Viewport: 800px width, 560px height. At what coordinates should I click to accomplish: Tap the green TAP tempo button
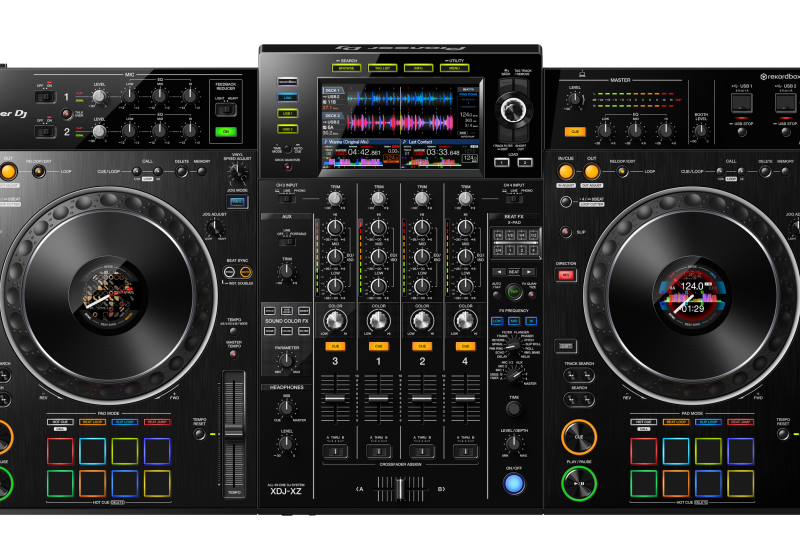click(514, 292)
